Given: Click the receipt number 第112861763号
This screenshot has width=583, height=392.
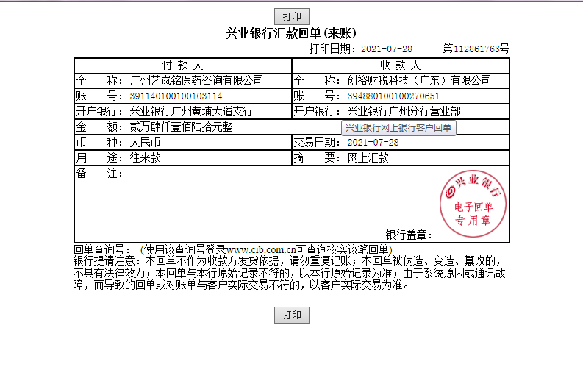Looking at the screenshot, I should (476, 49).
